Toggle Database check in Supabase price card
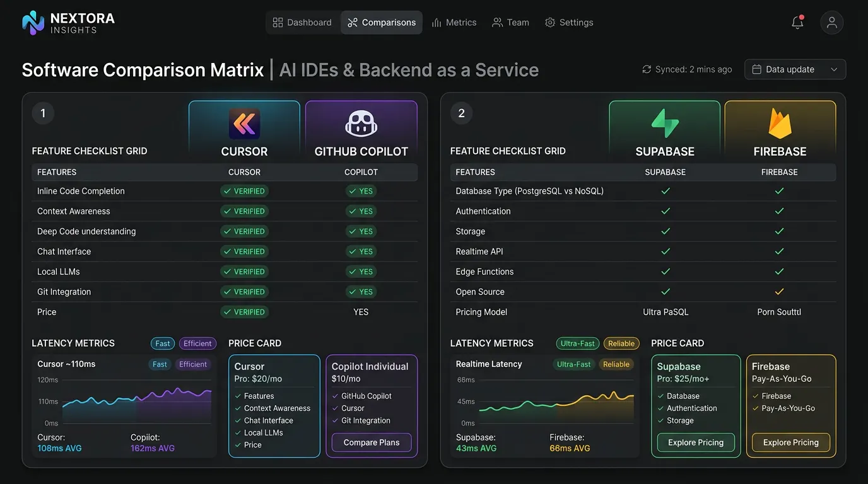The height and width of the screenshot is (484, 868). [x=660, y=396]
